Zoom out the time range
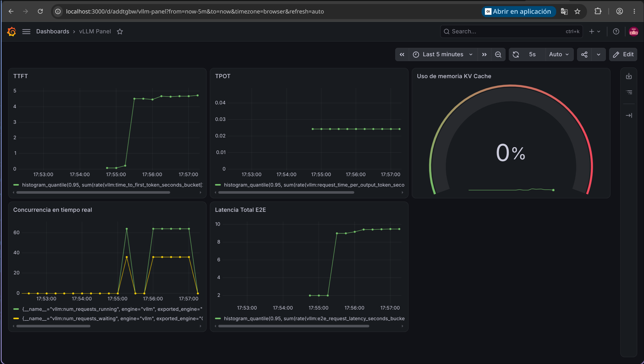 click(x=498, y=54)
